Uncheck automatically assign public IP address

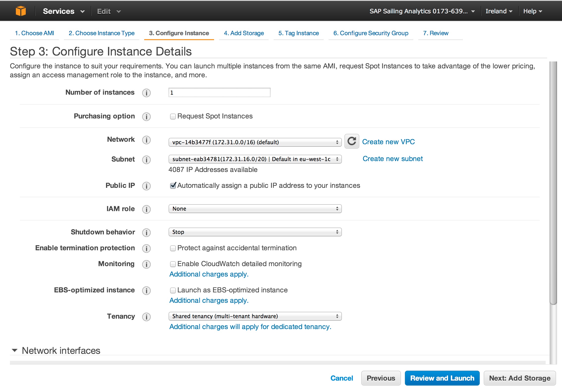click(173, 186)
